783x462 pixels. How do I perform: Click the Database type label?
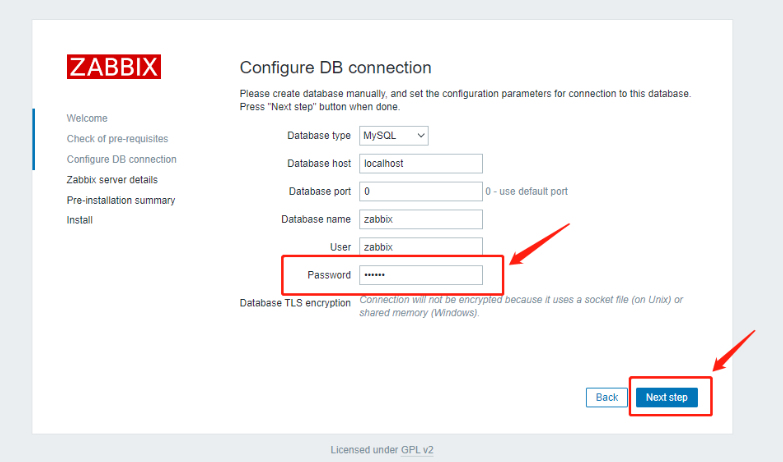[319, 136]
